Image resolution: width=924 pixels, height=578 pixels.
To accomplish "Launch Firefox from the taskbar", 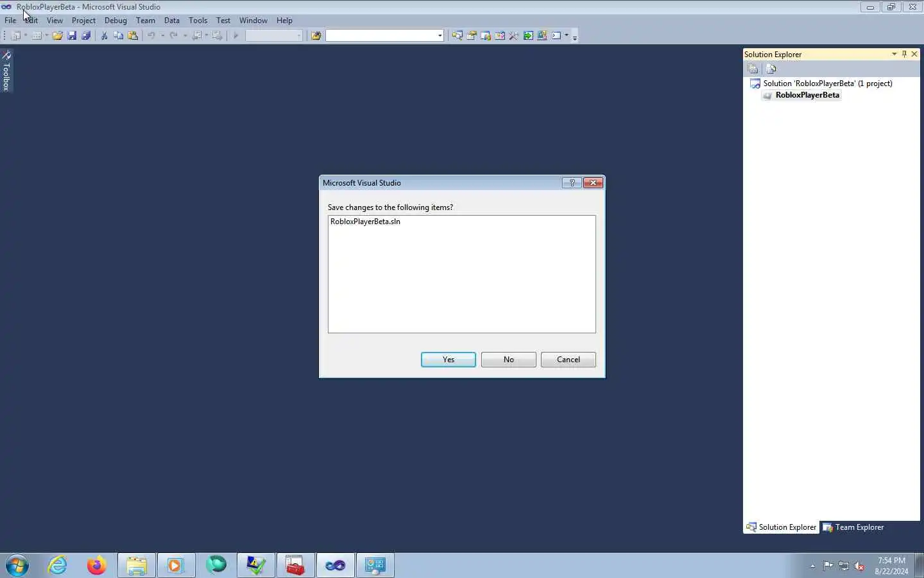I will [97, 565].
